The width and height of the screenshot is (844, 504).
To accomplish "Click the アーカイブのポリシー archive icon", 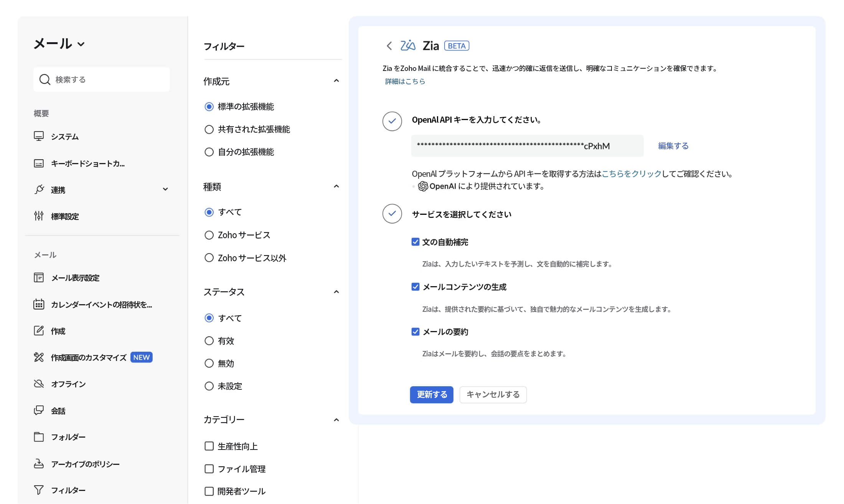I will [39, 464].
